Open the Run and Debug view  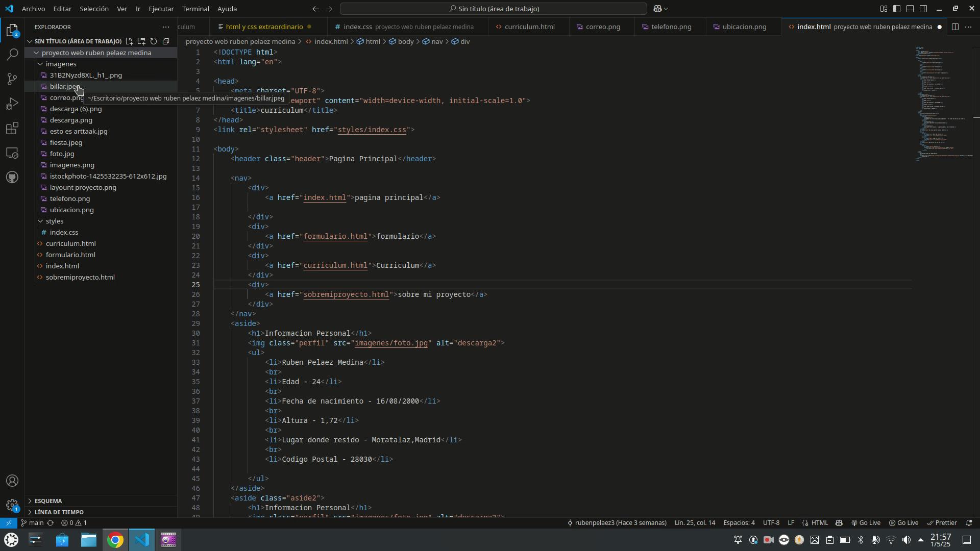(x=12, y=104)
